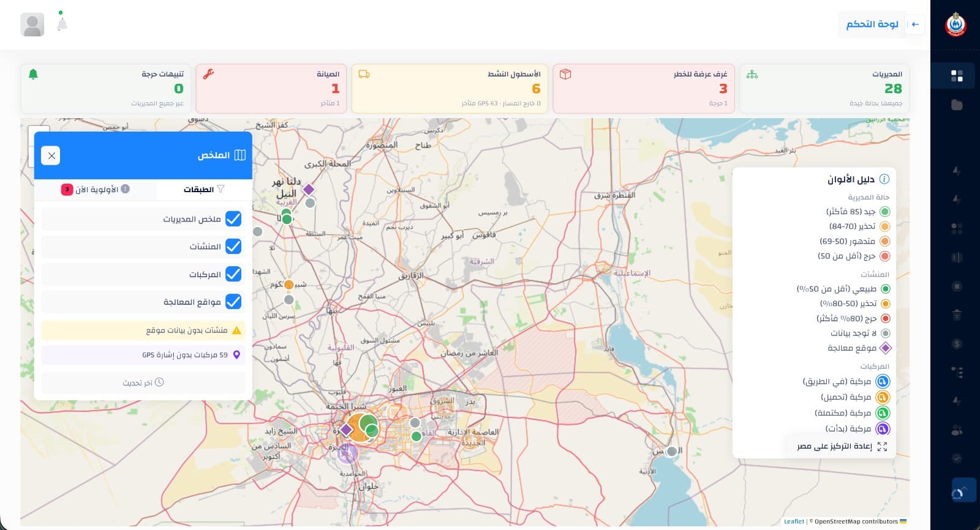Screen dimensions: 980x530
Task: Open the dollar sign icon in sidebar
Action: pos(957,344)
